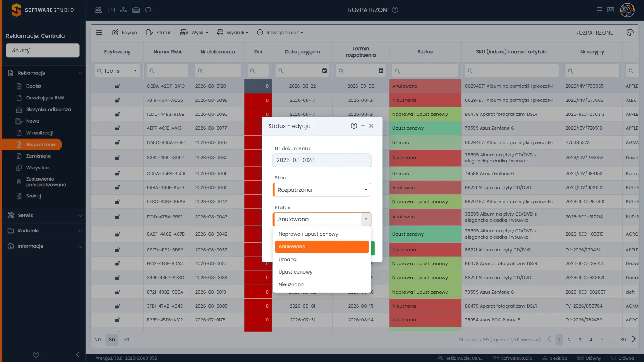Open calendar picker in Data przyjęcia filter
The height and width of the screenshot is (362, 644).
pyautogui.click(x=324, y=71)
